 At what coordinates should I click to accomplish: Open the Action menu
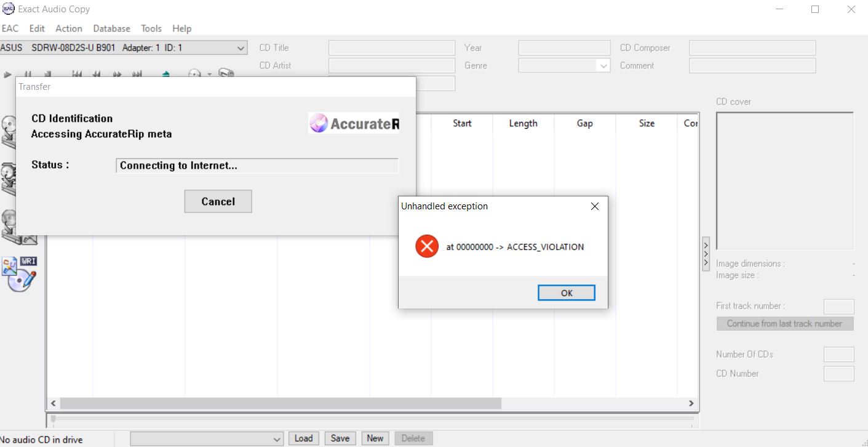click(x=69, y=28)
